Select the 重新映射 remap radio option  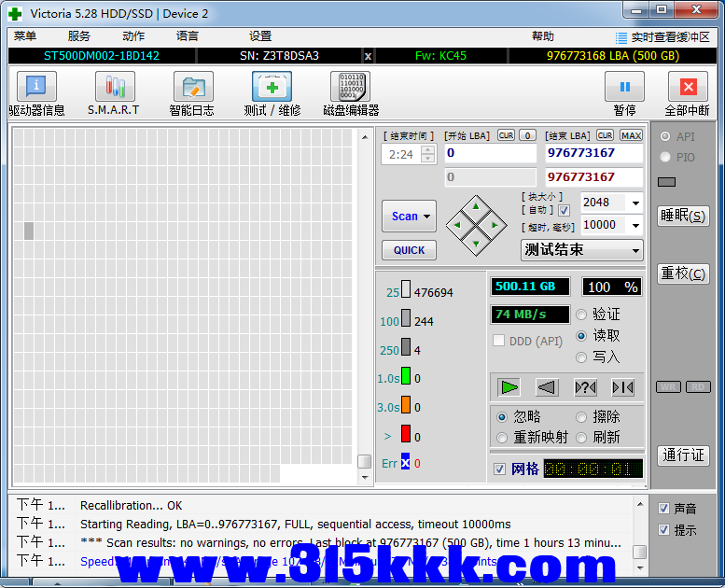[502, 437]
